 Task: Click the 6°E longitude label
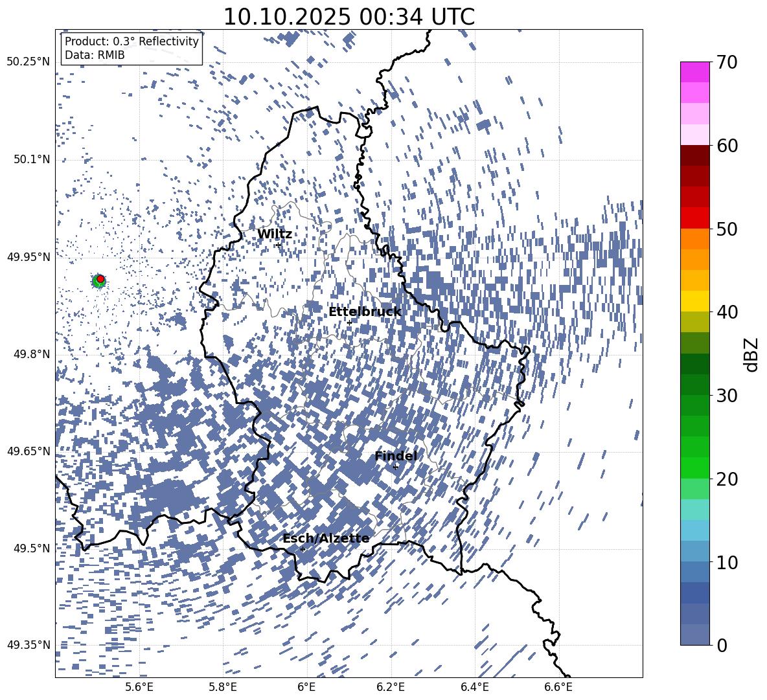(x=306, y=687)
